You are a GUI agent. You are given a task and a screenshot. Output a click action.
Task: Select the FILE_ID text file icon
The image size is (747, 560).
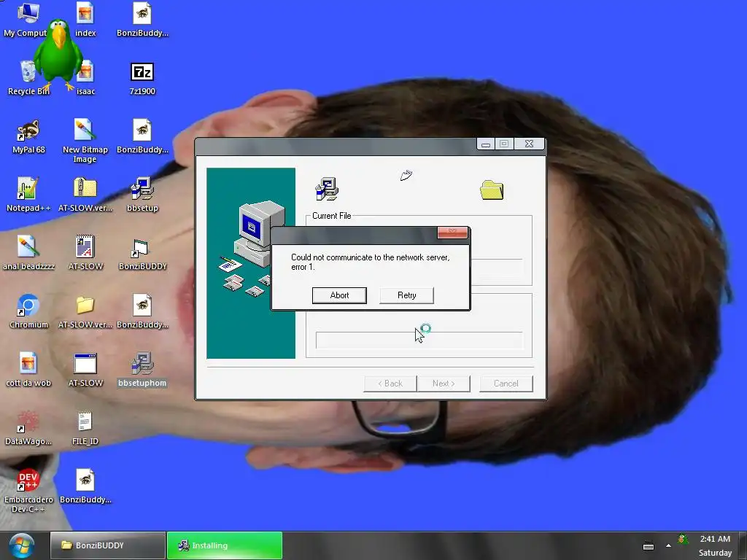pos(85,427)
